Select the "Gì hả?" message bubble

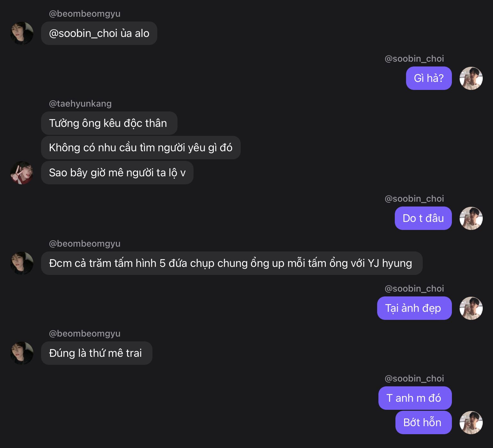point(428,78)
